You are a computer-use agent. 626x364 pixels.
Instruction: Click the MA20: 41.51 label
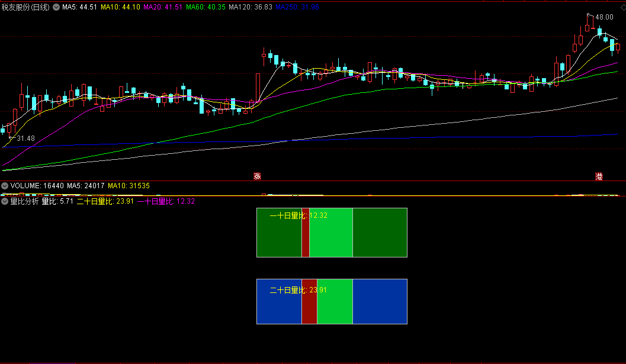[163, 7]
